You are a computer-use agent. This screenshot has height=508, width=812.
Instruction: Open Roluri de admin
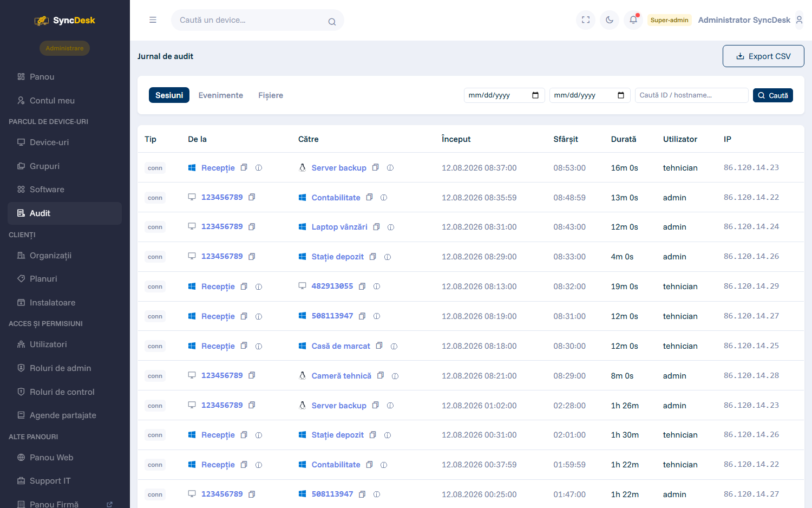pos(65,368)
